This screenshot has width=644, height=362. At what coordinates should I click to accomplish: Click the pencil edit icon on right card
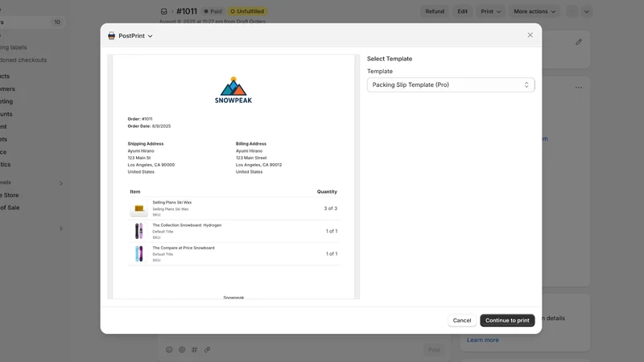pyautogui.click(x=578, y=42)
